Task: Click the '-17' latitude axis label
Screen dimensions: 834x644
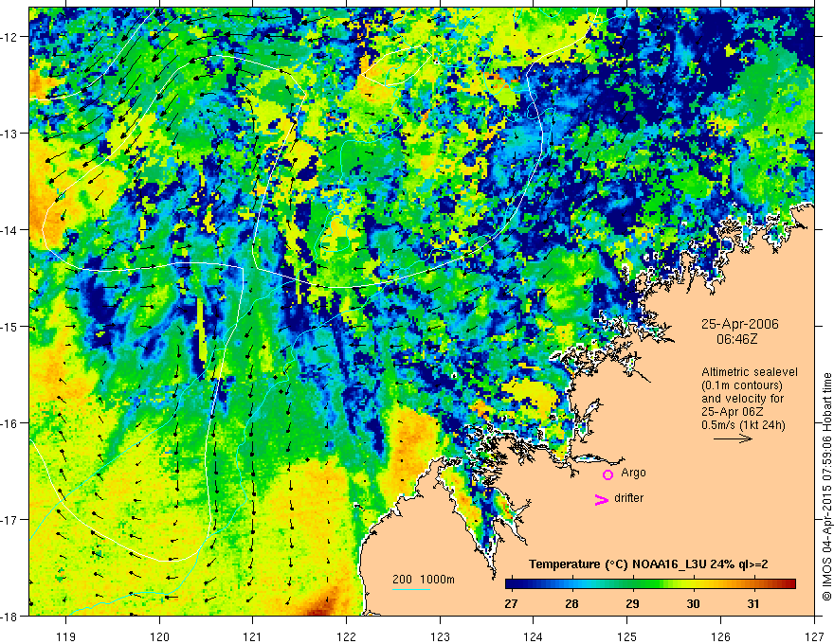Action: [10, 519]
